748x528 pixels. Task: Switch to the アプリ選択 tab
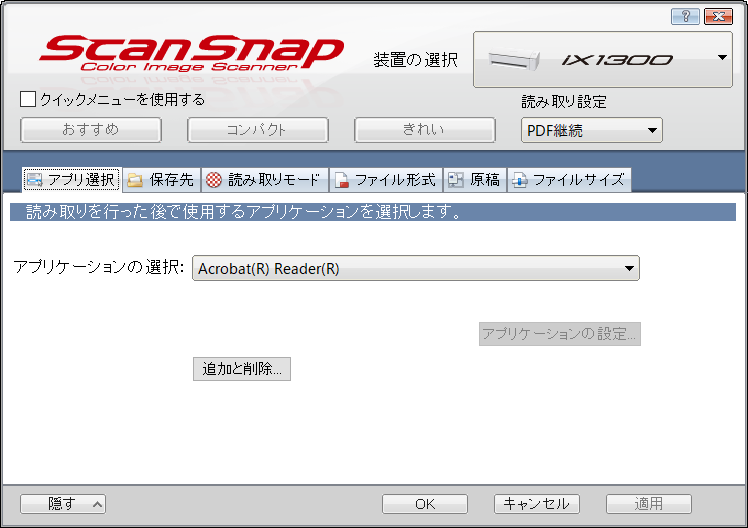point(72,180)
